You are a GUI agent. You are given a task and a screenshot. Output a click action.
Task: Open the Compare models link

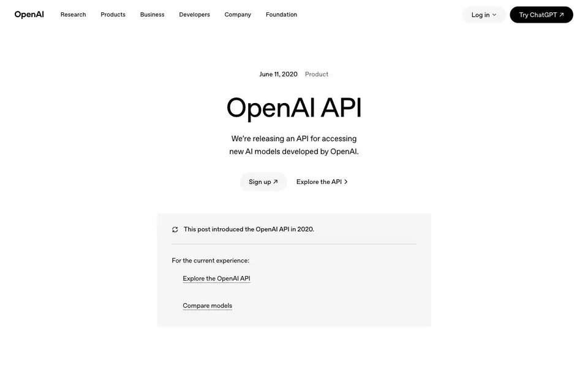click(x=208, y=305)
